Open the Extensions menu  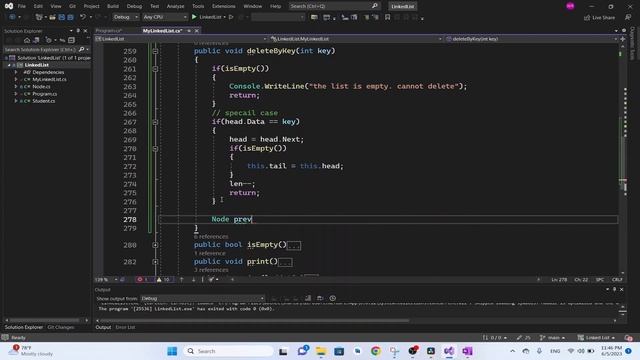(x=224, y=6)
